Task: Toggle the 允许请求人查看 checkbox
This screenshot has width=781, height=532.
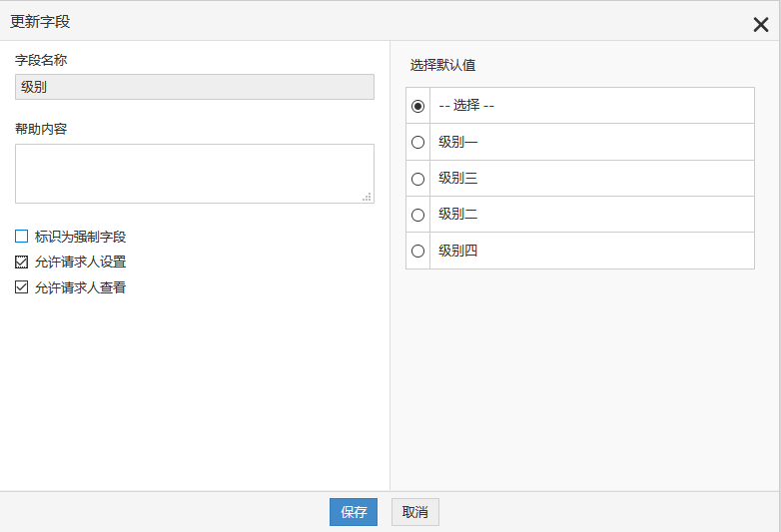Action: 22,287
